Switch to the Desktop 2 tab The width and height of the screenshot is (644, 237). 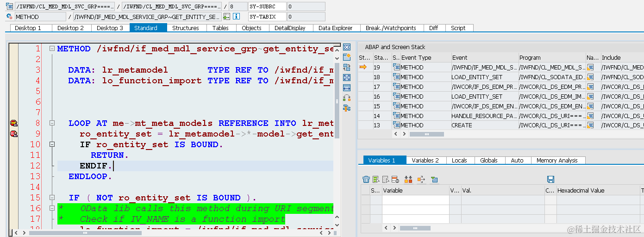click(71, 28)
